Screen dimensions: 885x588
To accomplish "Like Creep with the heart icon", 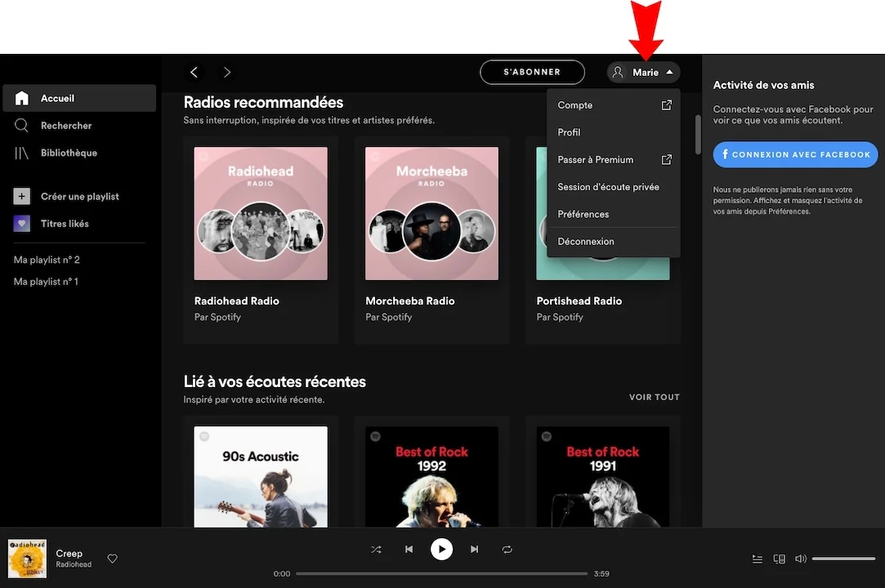I will 112,559.
